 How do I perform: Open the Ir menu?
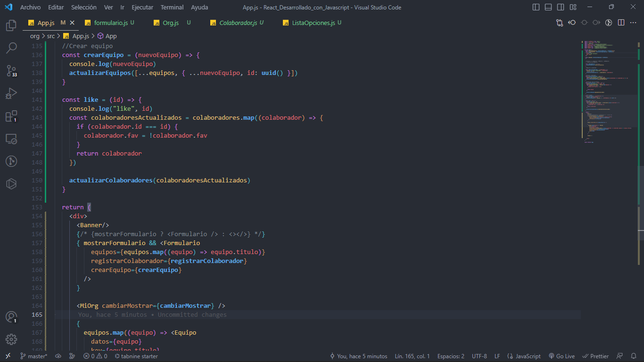[122, 7]
